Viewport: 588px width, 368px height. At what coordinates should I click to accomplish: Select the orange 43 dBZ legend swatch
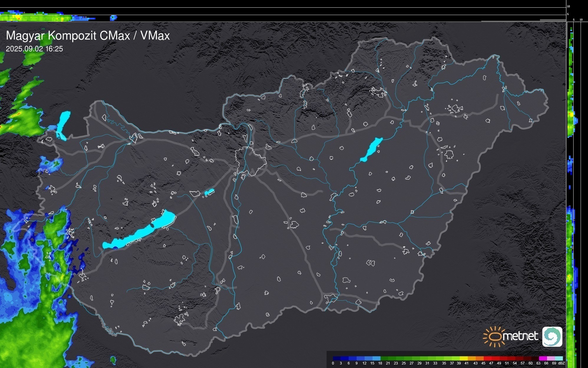click(479, 358)
